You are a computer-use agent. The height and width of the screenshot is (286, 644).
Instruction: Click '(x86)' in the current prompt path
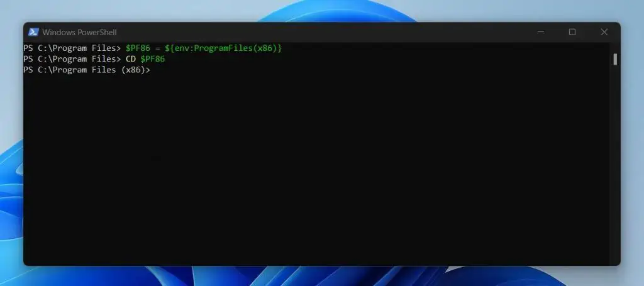click(134, 70)
